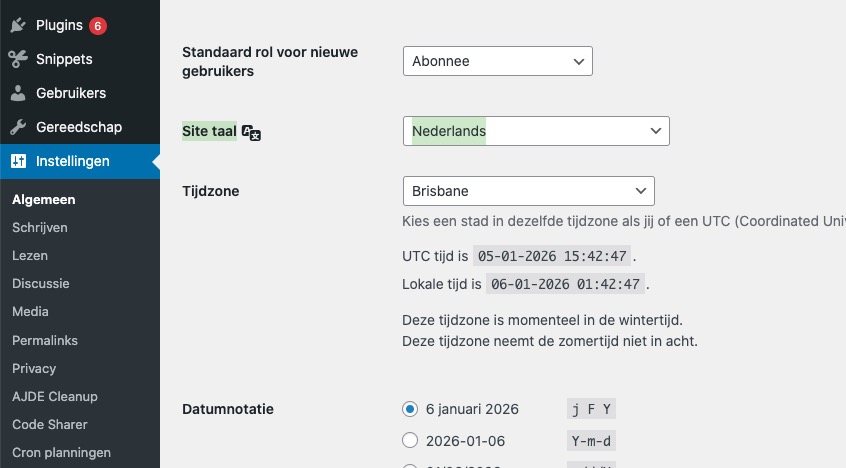Image resolution: width=846 pixels, height=468 pixels.
Task: Open the Discussie settings page
Action: (41, 283)
